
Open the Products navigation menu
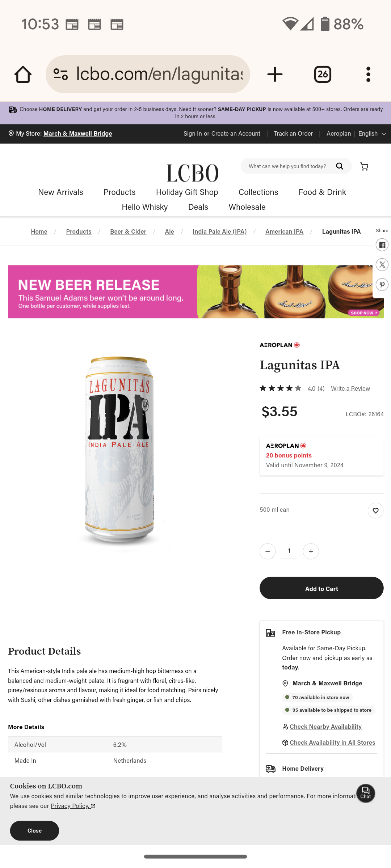119,192
